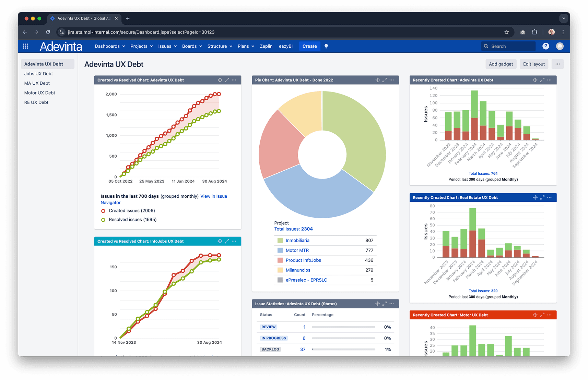Image resolution: width=588 pixels, height=380 pixels.
Task: Open the app switcher grid icon
Action: (25, 46)
